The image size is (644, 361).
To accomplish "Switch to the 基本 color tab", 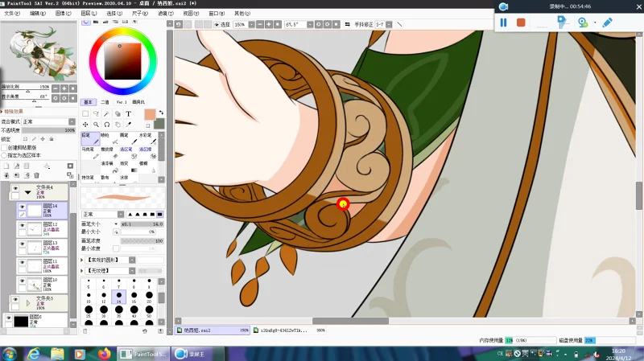I will tap(88, 102).
